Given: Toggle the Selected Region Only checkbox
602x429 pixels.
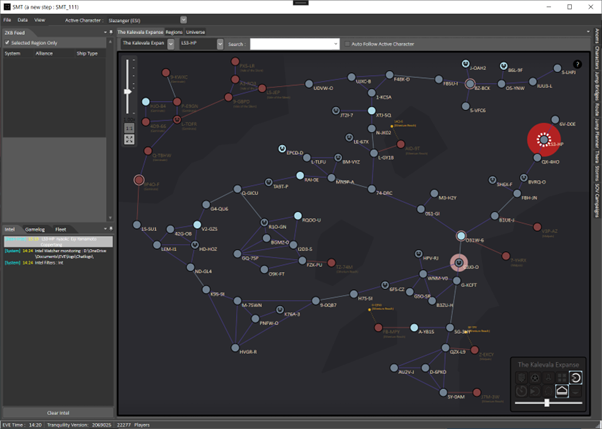Looking at the screenshot, I should coord(9,43).
